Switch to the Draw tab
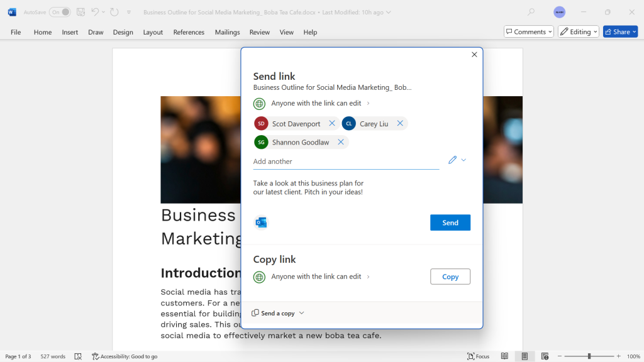The image size is (644, 362). (x=96, y=32)
